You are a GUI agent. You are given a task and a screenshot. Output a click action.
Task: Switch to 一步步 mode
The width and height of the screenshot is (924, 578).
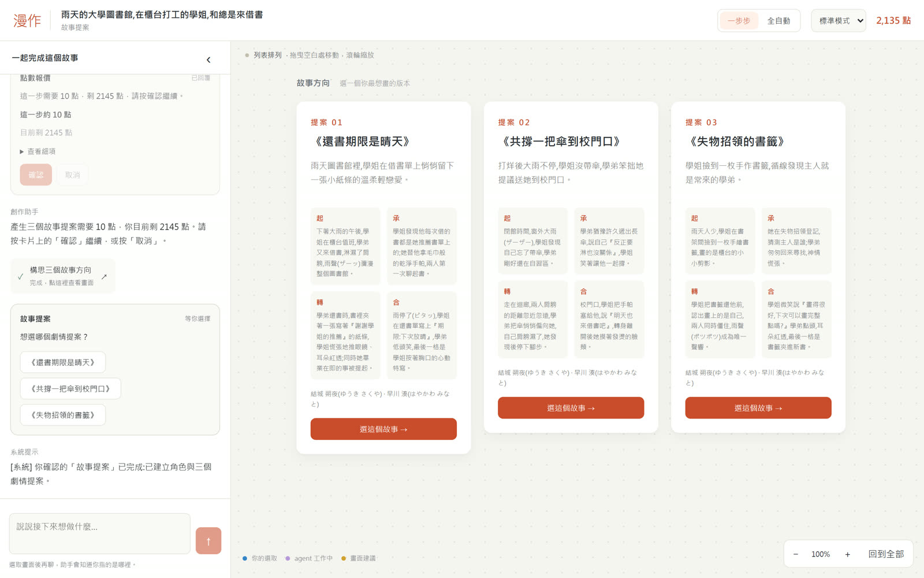(739, 21)
